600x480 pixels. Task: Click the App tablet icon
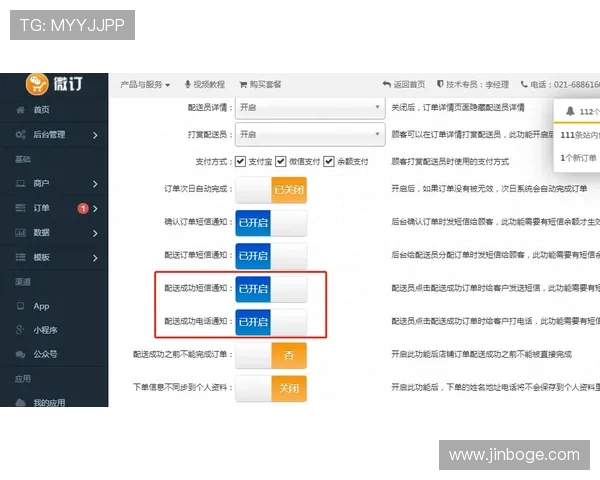[x=20, y=306]
